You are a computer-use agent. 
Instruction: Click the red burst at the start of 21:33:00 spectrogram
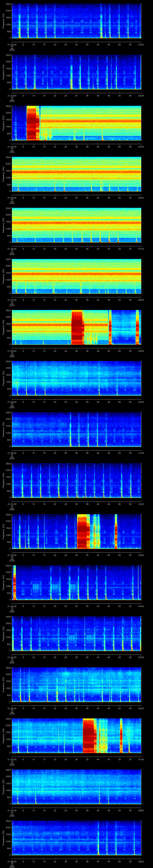pyautogui.click(x=14, y=583)
